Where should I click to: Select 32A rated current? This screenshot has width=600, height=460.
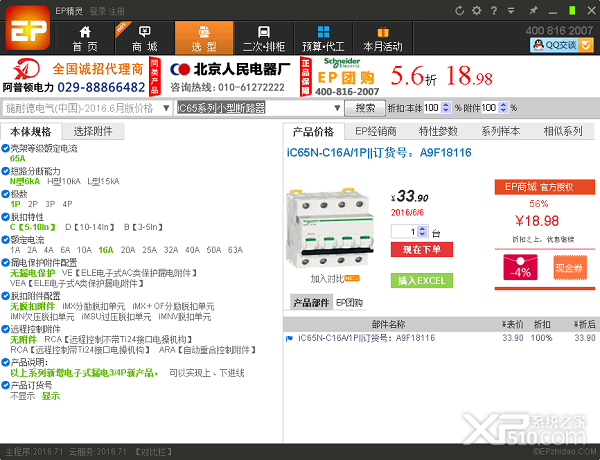click(171, 250)
